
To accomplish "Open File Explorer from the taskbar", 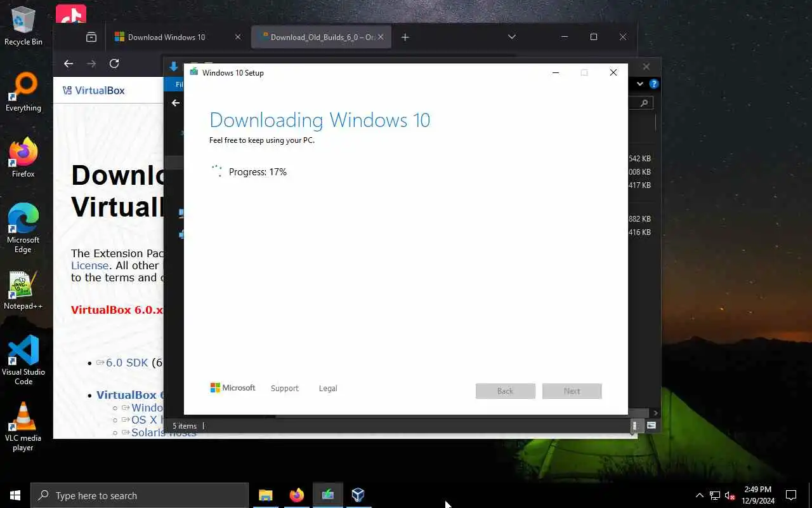I will tap(266, 495).
